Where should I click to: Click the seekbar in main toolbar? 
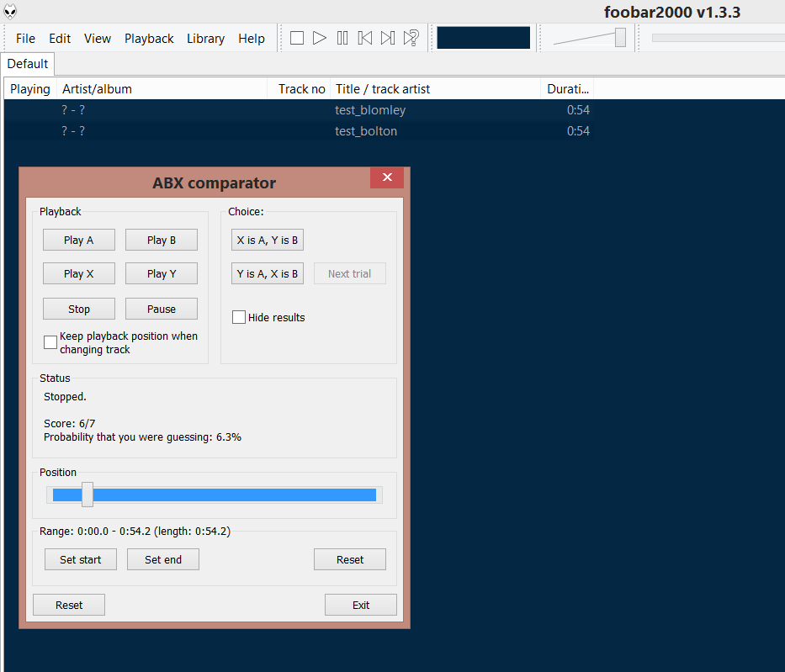coord(719,38)
